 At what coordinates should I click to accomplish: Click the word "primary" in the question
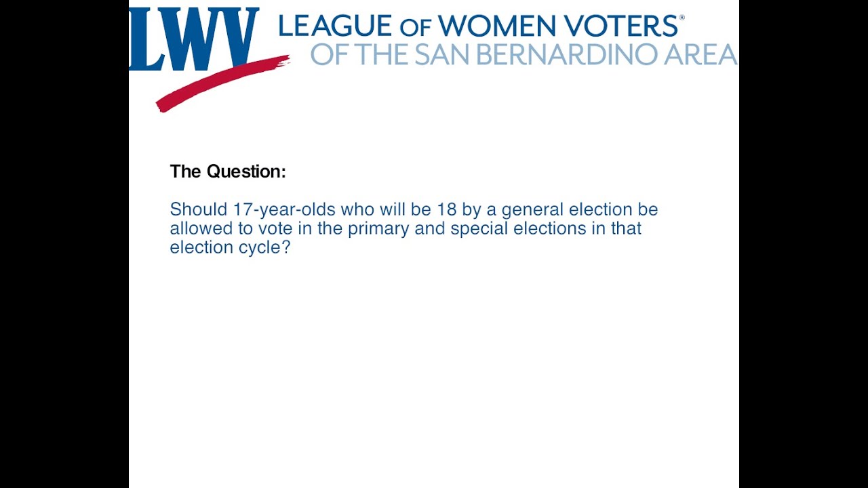click(x=378, y=228)
